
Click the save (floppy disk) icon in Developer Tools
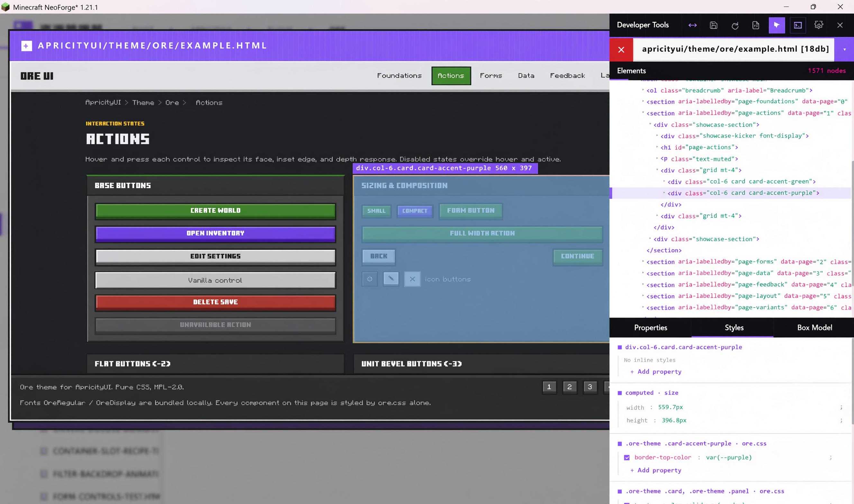(713, 25)
